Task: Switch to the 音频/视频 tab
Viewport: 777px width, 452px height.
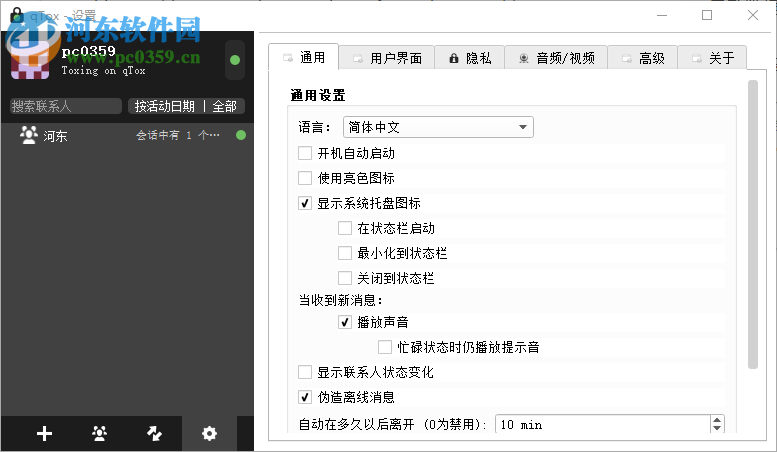Action: click(x=556, y=58)
